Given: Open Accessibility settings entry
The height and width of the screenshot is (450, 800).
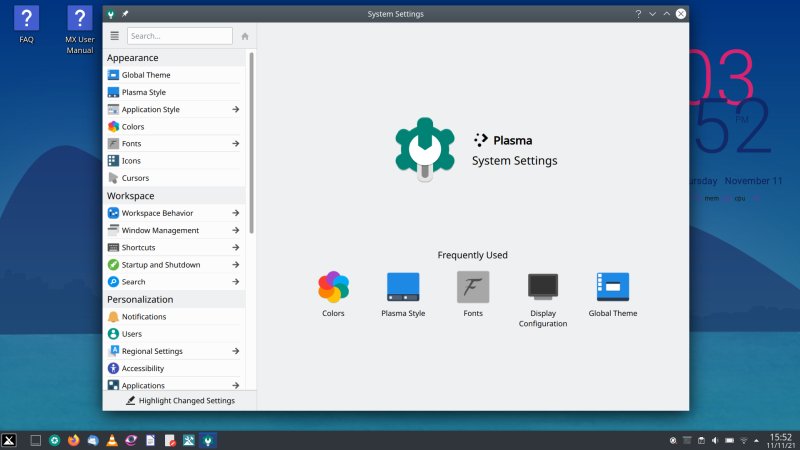Looking at the screenshot, I should [x=142, y=368].
